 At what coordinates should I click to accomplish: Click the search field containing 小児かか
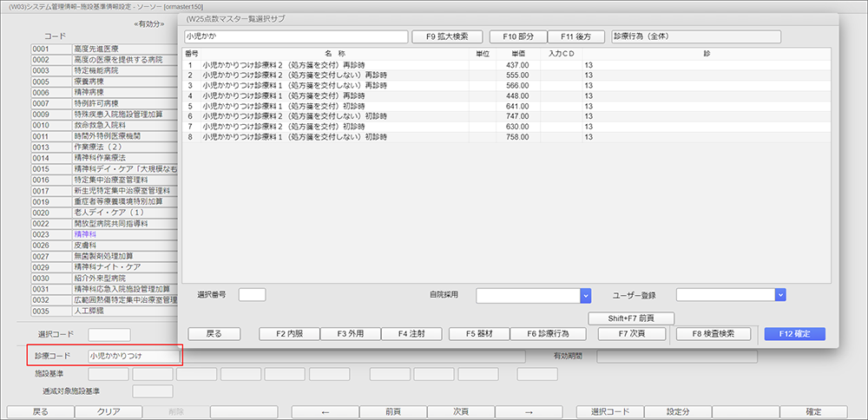[296, 36]
